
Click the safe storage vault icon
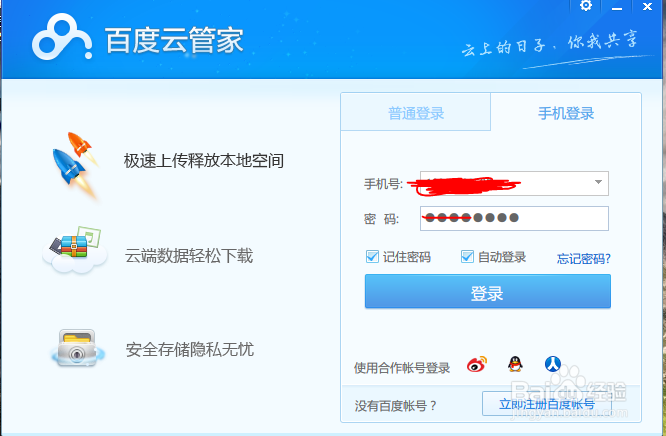pyautogui.click(x=77, y=348)
